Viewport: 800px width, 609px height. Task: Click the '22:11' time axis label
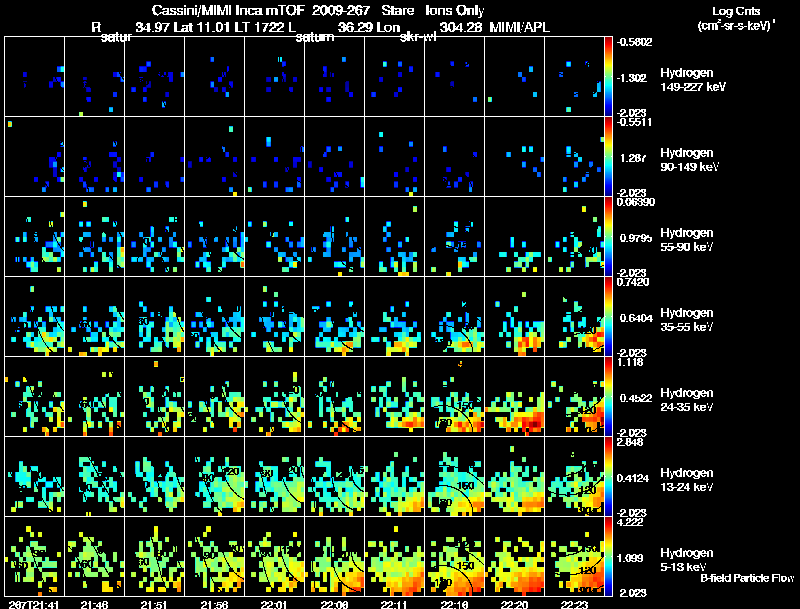point(394,604)
